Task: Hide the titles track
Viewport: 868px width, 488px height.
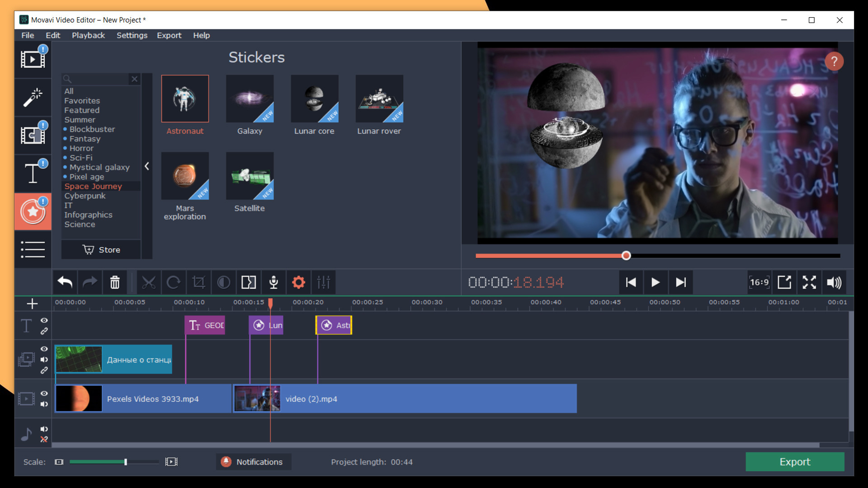Action: coord(44,320)
